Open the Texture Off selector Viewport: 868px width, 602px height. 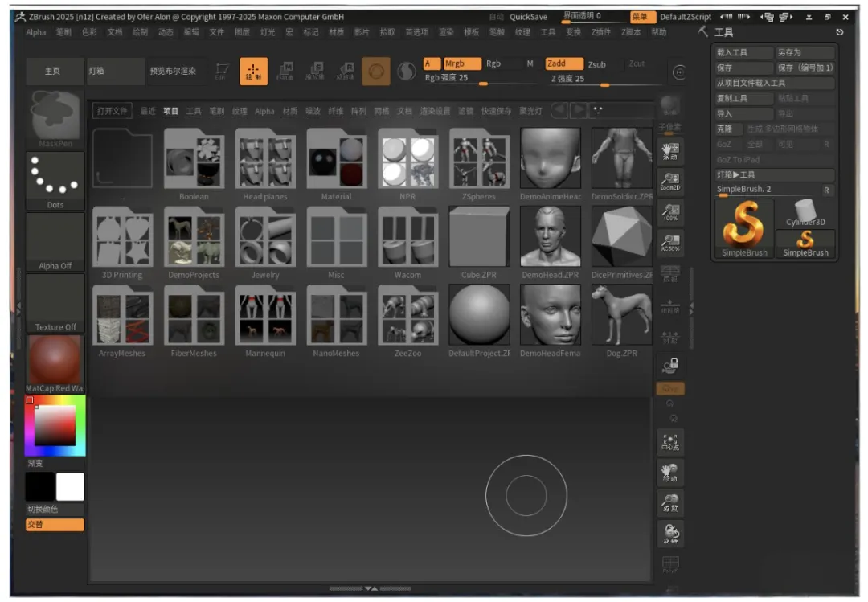click(55, 303)
